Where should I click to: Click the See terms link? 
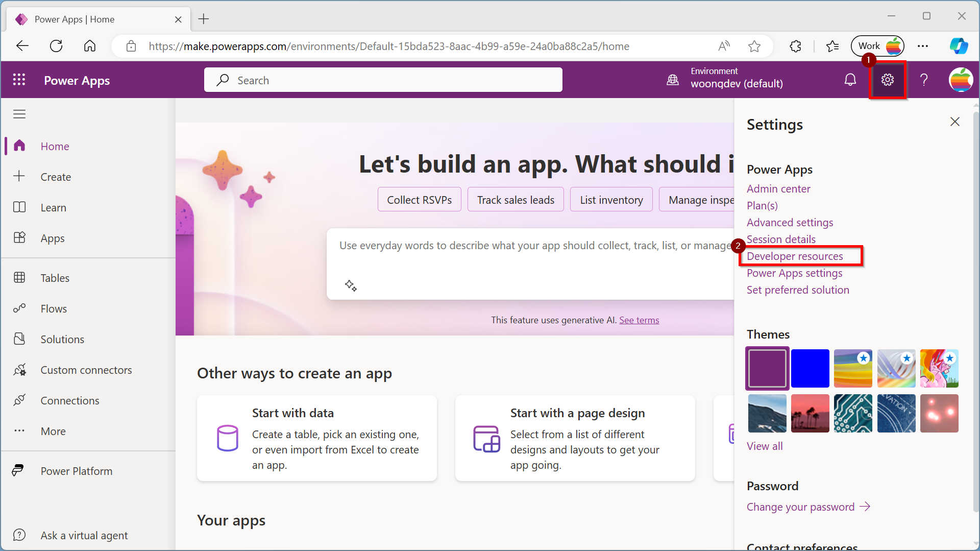[x=639, y=320]
